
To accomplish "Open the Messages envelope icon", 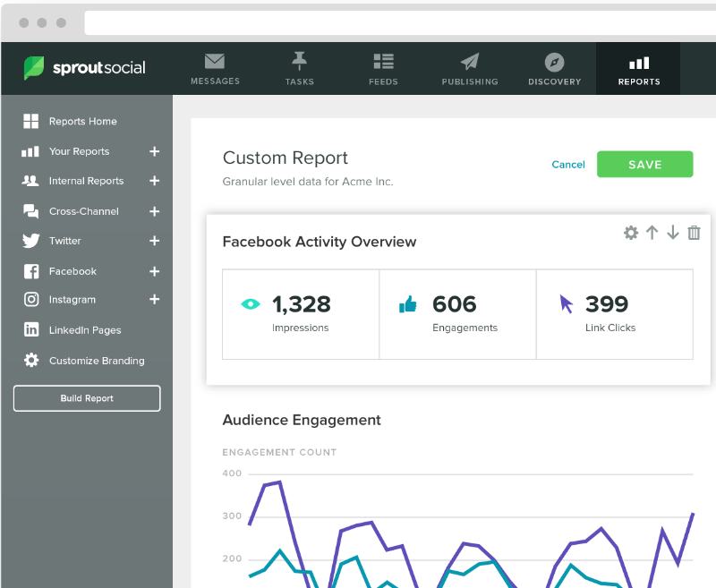I will [215, 62].
